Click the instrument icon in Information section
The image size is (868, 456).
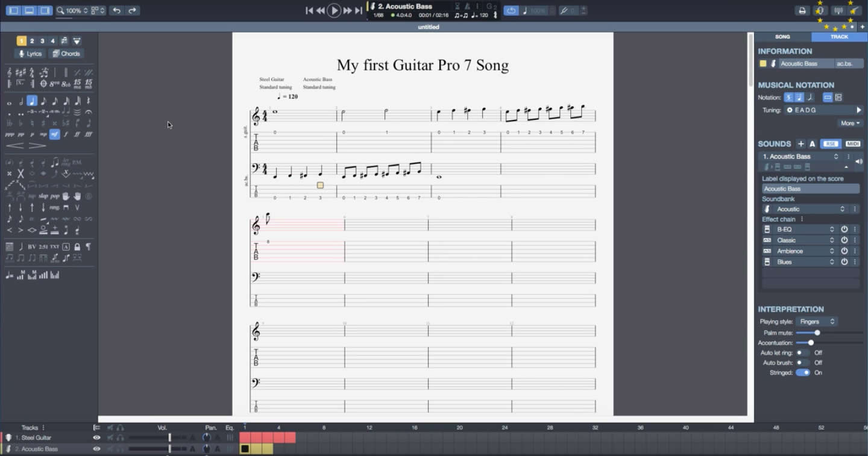point(773,63)
